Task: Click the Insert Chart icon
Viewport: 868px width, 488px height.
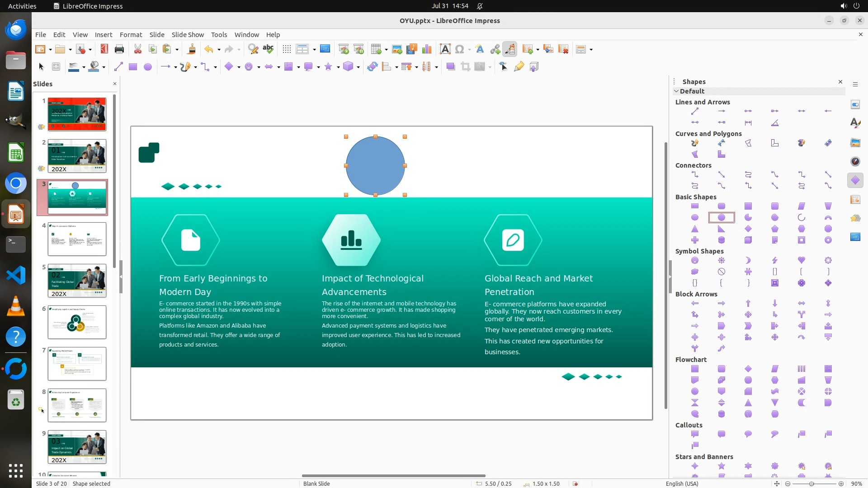Action: (426, 49)
